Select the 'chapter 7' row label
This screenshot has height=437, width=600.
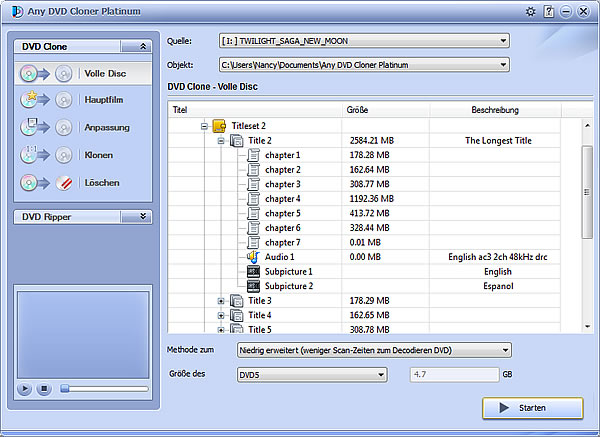click(282, 243)
